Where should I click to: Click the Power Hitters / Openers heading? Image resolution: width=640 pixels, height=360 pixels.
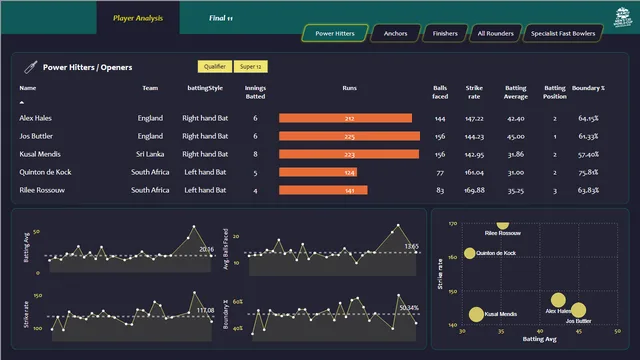(x=87, y=67)
